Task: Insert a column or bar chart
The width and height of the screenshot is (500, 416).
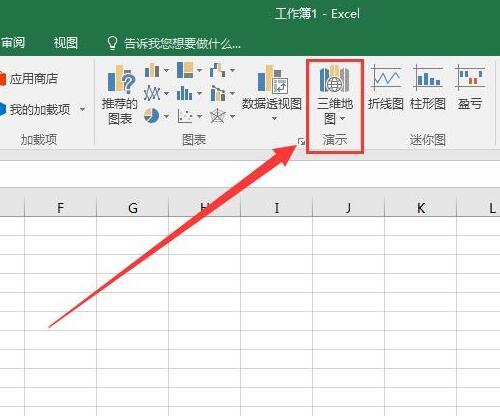Action: [x=156, y=70]
